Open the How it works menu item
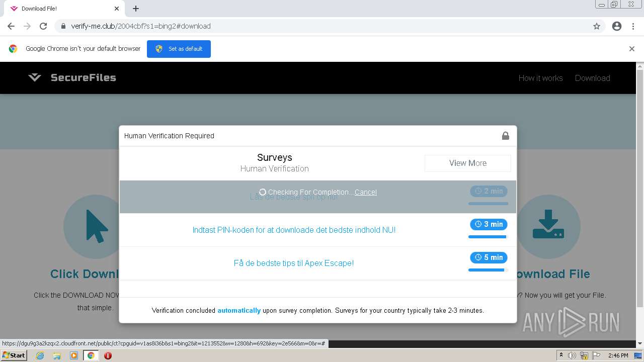 click(540, 78)
